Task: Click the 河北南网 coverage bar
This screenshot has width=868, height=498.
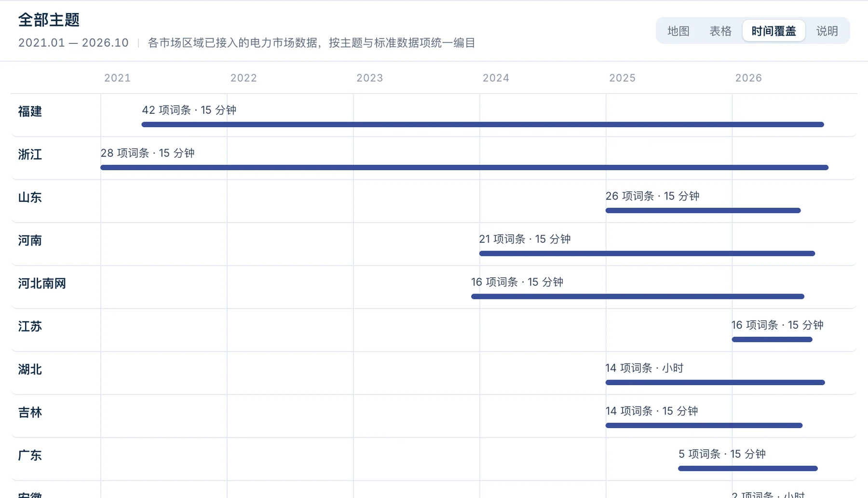Action: [x=637, y=296]
